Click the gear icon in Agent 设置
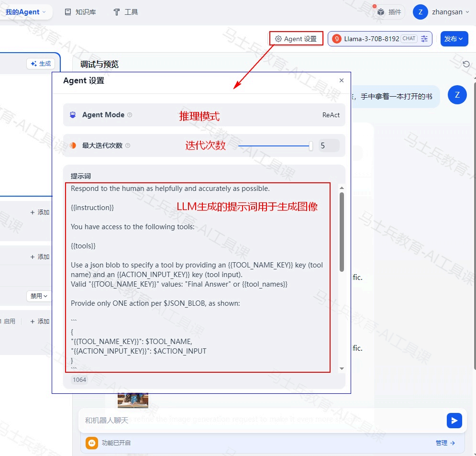476x456 pixels. [x=278, y=39]
